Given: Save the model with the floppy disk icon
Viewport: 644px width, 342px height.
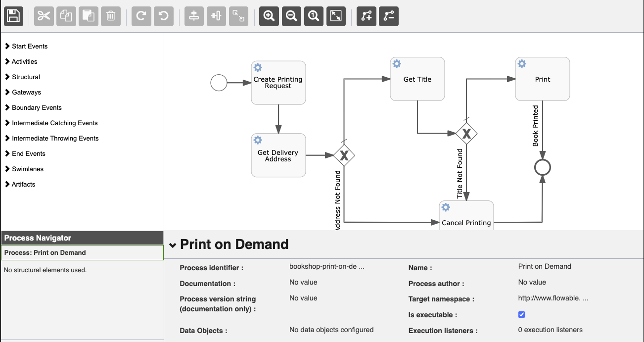Looking at the screenshot, I should click(14, 16).
